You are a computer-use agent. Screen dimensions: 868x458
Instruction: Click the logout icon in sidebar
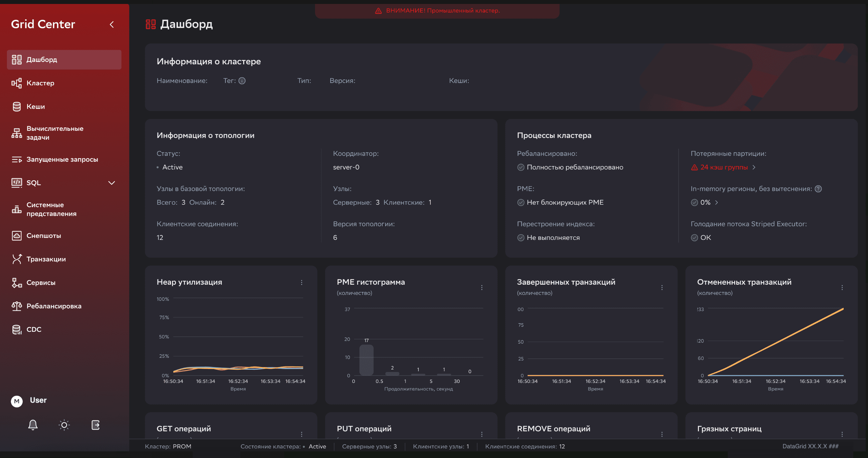96,425
